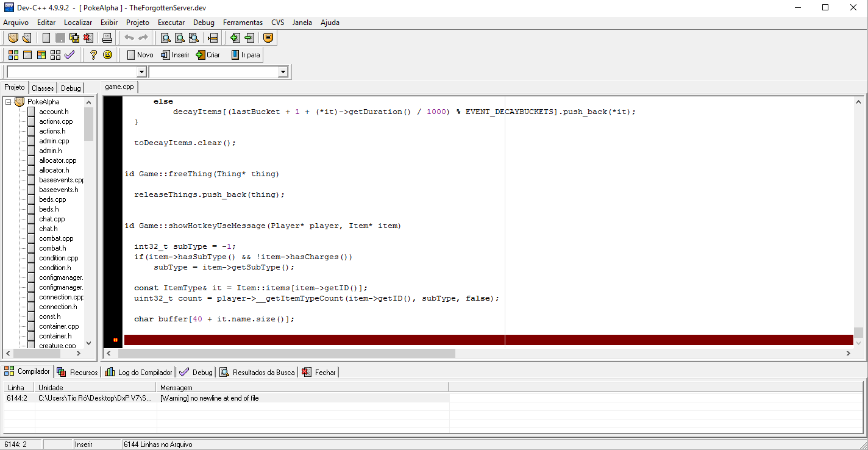Open the Localizar menu

tap(78, 23)
